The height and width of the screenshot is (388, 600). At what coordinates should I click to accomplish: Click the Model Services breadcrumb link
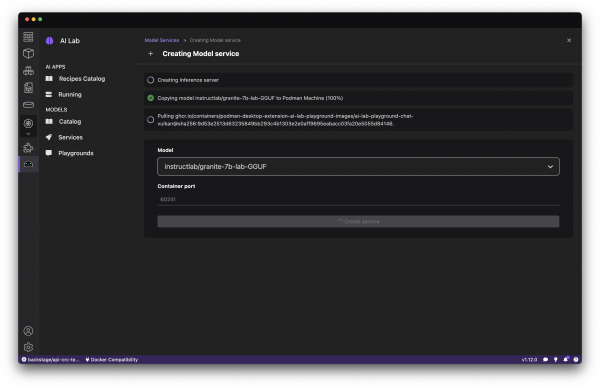point(162,40)
